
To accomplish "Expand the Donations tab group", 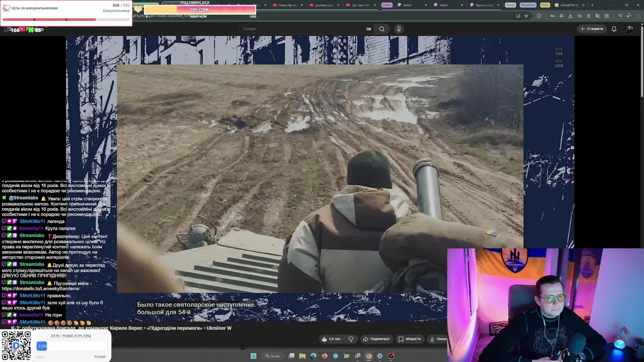I will click(x=528, y=5).
